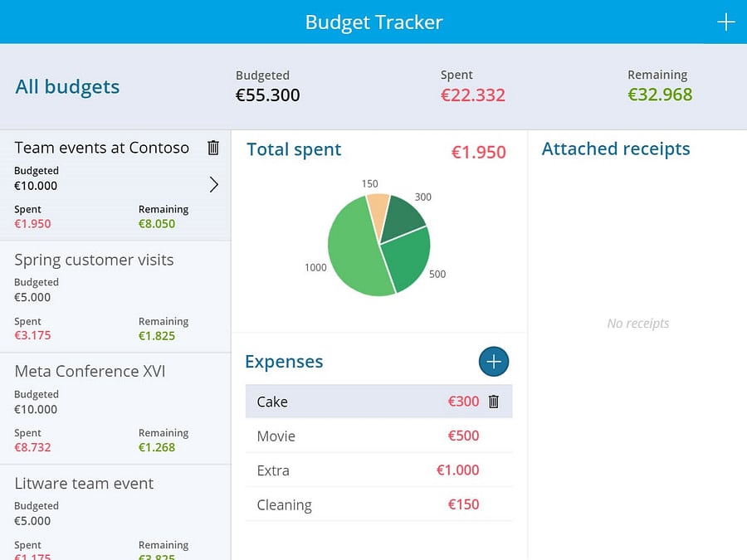This screenshot has width=747, height=560.
Task: Click the trash icon beside the budget title
Action: (x=213, y=147)
